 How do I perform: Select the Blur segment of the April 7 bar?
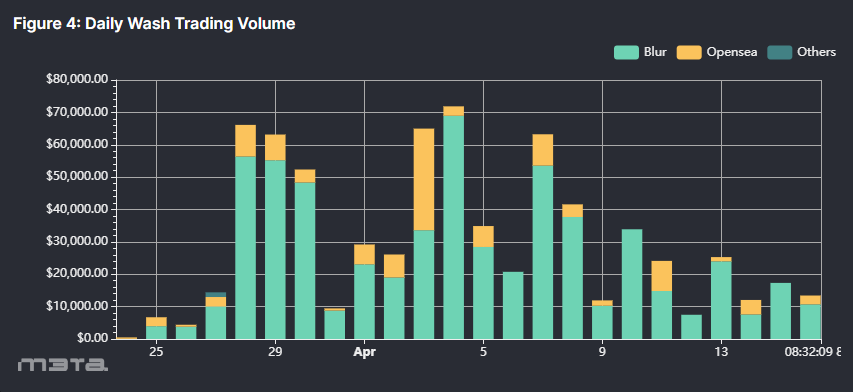(543, 252)
